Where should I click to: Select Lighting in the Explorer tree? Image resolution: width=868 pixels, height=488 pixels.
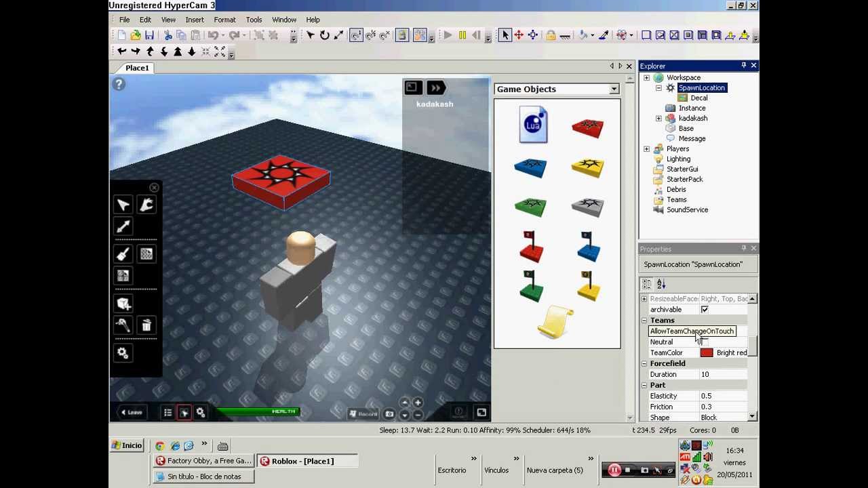click(678, 159)
